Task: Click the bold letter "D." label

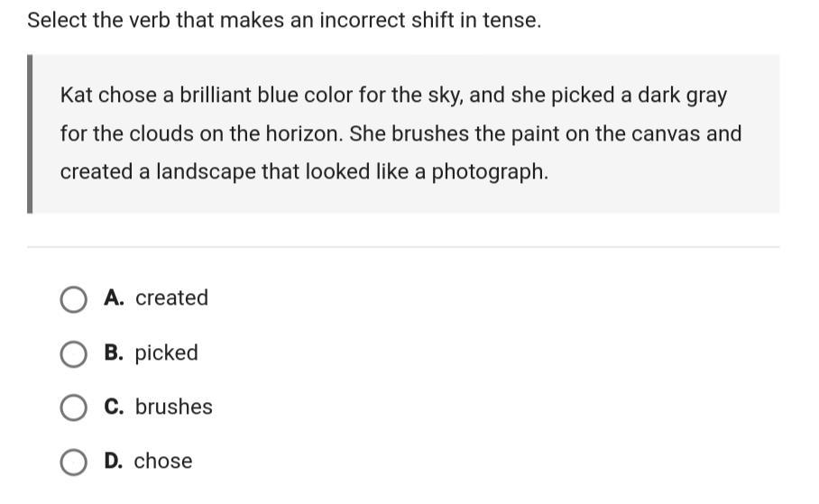Action: coord(114,461)
